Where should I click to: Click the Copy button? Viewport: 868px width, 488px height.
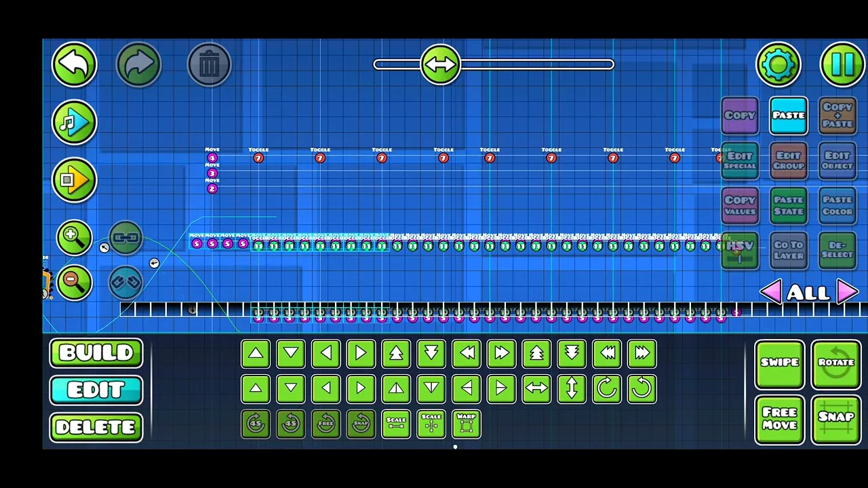pos(740,115)
